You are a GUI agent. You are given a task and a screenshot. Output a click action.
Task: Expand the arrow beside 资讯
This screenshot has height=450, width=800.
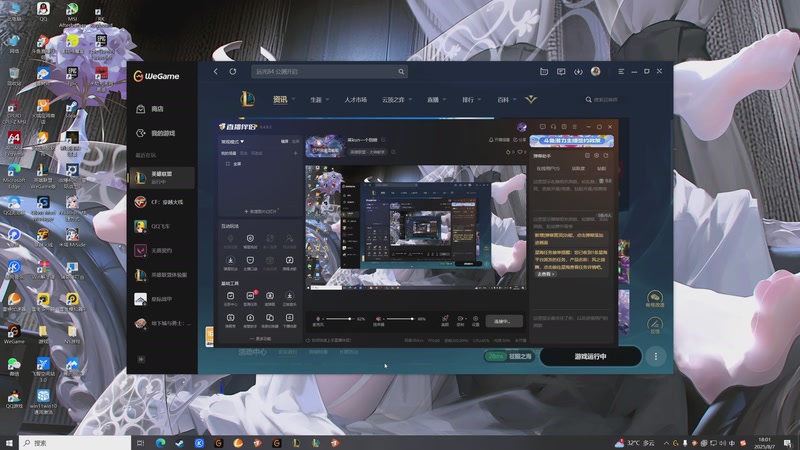coord(294,99)
